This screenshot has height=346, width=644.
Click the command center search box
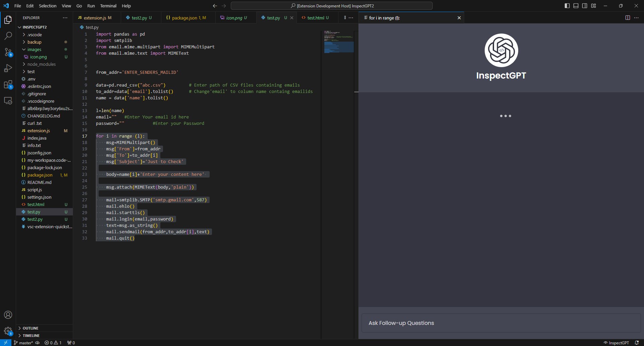point(332,6)
